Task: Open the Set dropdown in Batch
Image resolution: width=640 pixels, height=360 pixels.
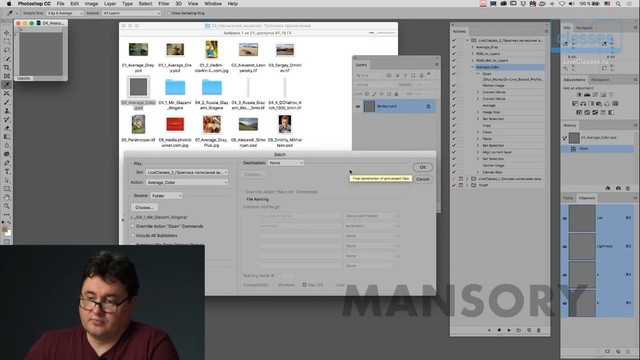Action: [x=187, y=173]
